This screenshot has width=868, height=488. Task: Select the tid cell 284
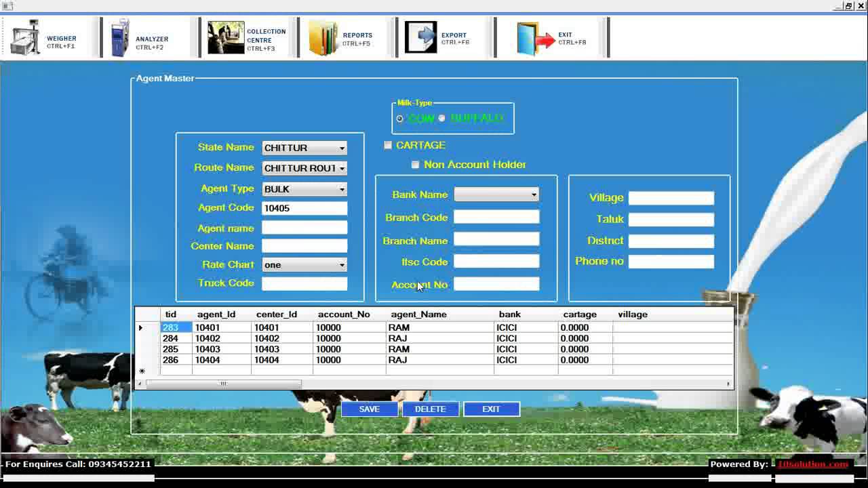[176, 338]
